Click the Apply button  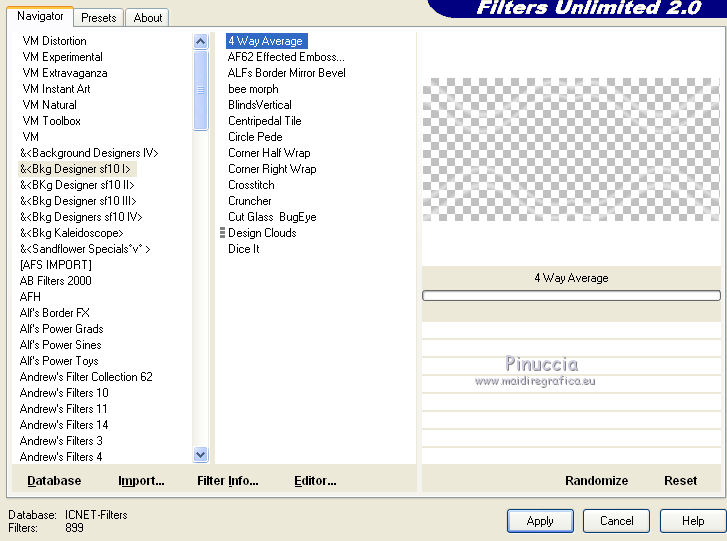(x=540, y=521)
